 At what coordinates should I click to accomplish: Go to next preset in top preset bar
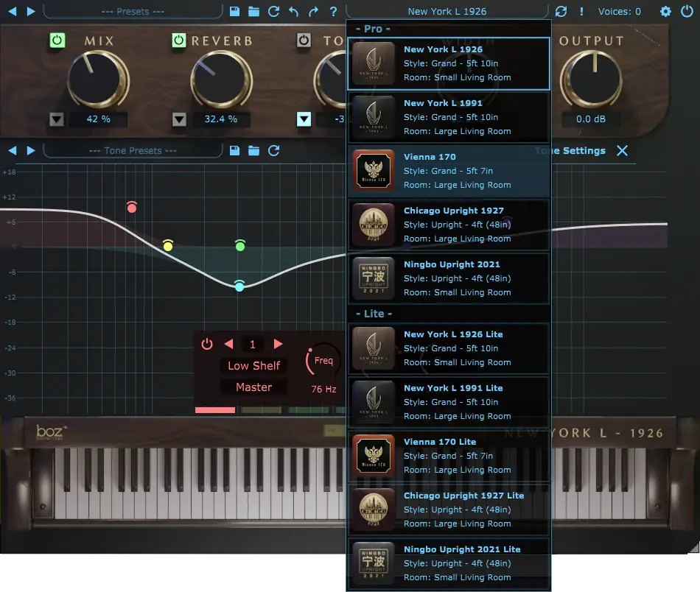click(31, 11)
